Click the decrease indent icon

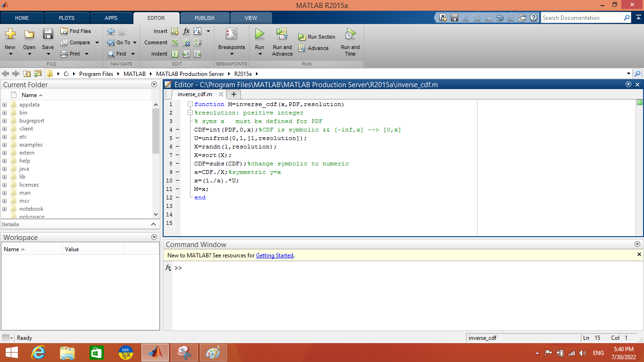(198, 54)
